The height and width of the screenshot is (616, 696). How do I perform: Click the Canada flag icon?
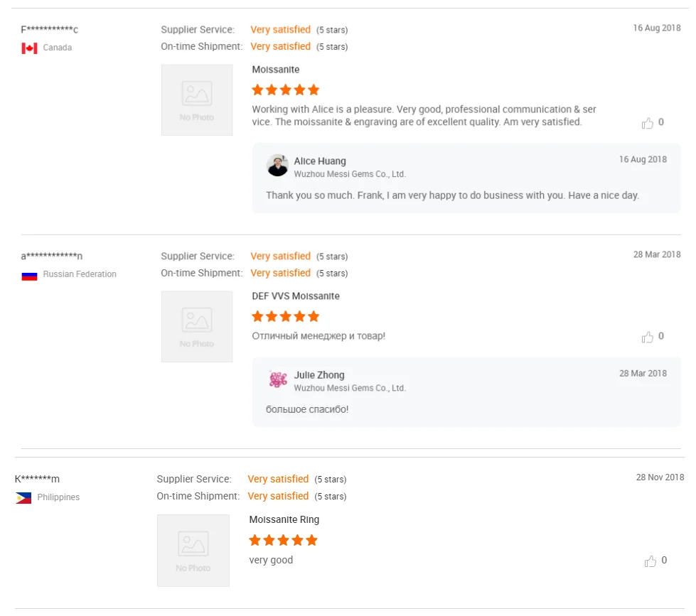[x=29, y=48]
